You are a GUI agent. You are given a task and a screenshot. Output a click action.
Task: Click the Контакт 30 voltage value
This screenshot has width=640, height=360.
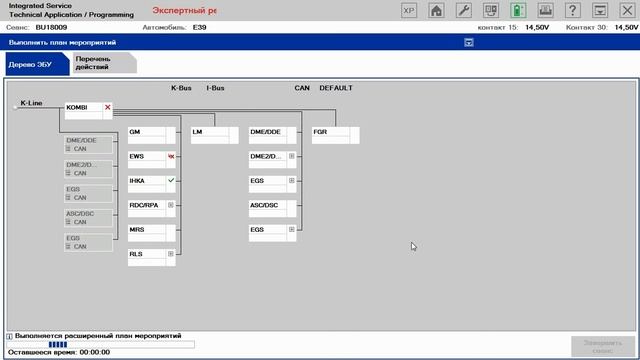pos(627,27)
